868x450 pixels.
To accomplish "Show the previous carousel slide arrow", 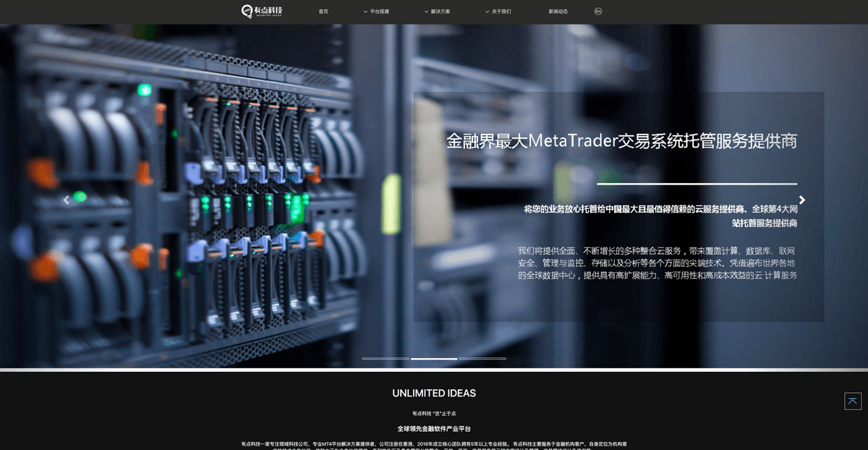I will (x=67, y=200).
